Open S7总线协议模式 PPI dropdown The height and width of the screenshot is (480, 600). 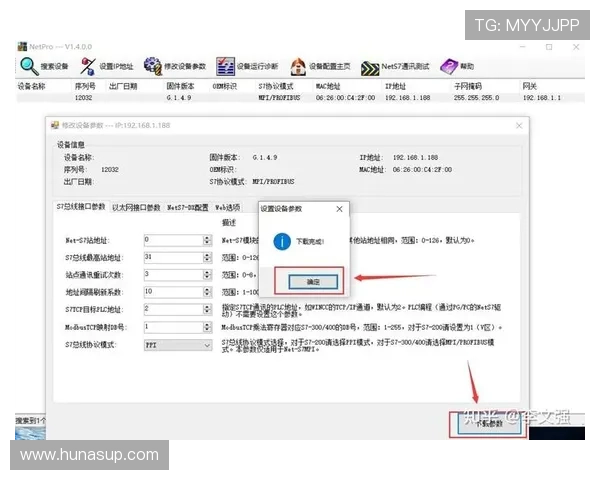(x=178, y=345)
